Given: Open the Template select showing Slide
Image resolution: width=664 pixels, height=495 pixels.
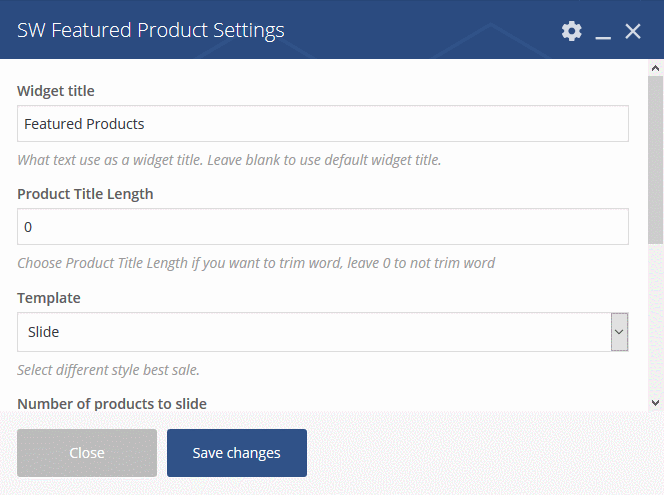Looking at the screenshot, I should click(323, 332).
